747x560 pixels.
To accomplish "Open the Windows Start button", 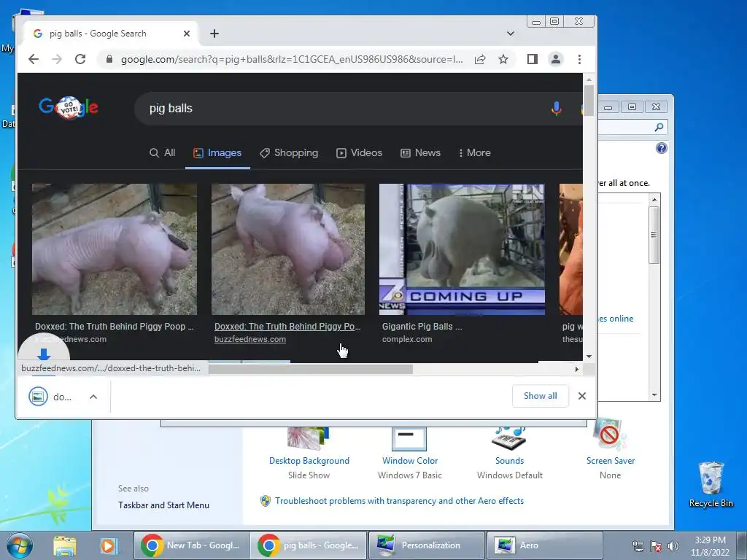I will (x=20, y=545).
